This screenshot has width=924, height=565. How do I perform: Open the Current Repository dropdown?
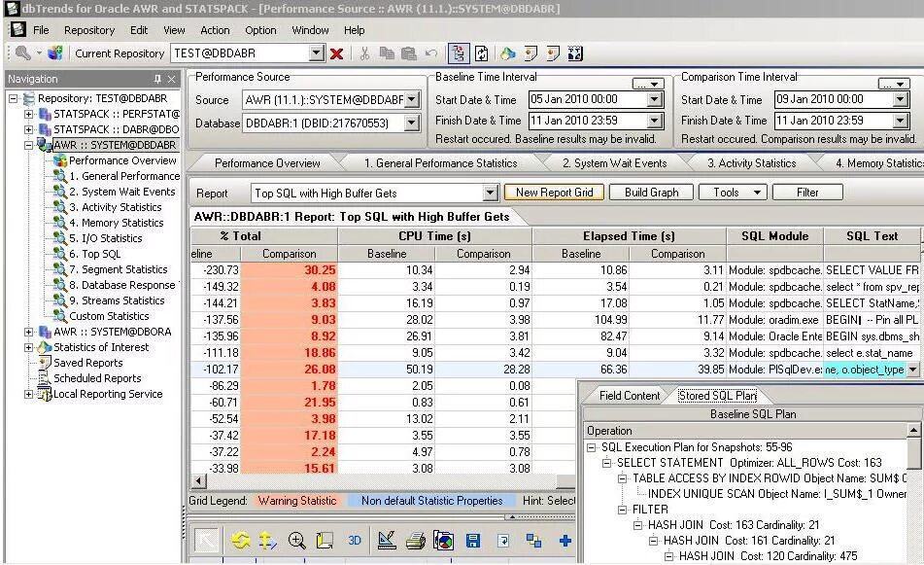317,53
